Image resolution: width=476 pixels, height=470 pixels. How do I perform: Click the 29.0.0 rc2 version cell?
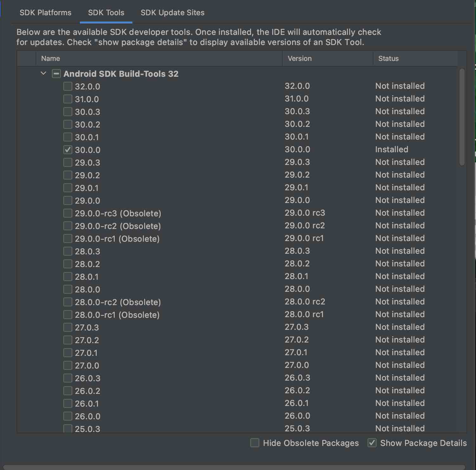(305, 225)
